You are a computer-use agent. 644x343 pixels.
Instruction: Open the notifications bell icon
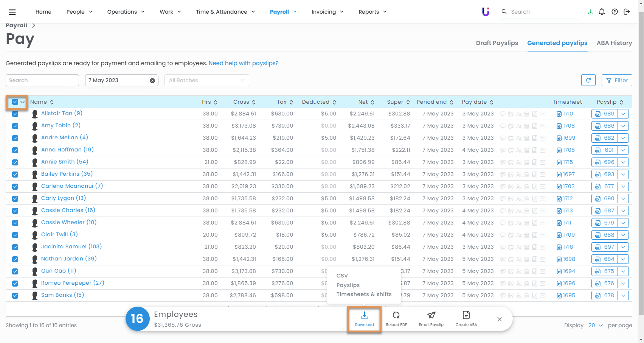602,12
